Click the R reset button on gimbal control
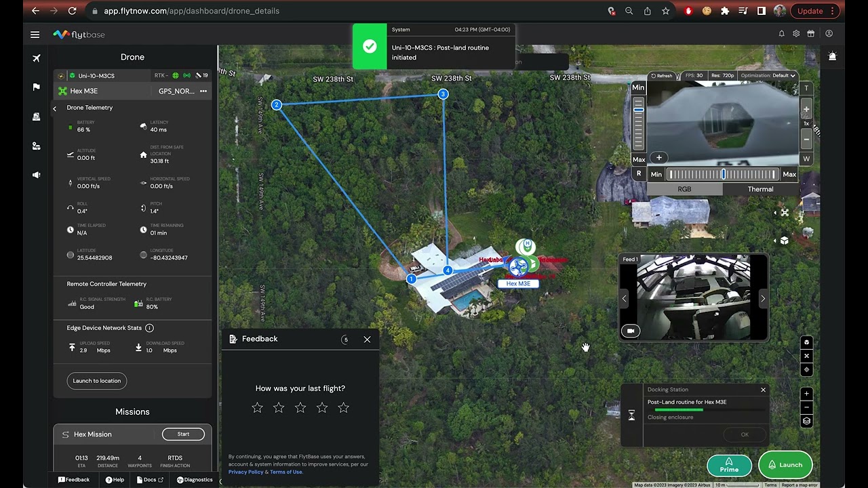 [638, 174]
